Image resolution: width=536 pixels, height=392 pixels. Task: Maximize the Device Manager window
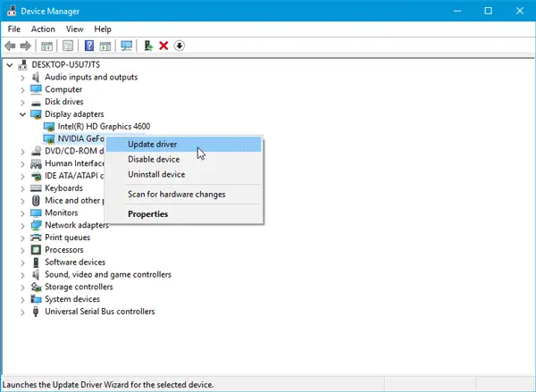point(489,11)
